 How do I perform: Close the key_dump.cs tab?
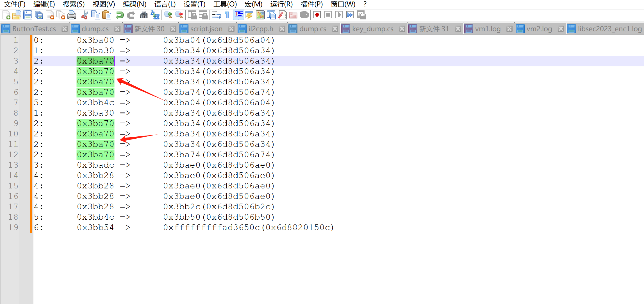[402, 29]
